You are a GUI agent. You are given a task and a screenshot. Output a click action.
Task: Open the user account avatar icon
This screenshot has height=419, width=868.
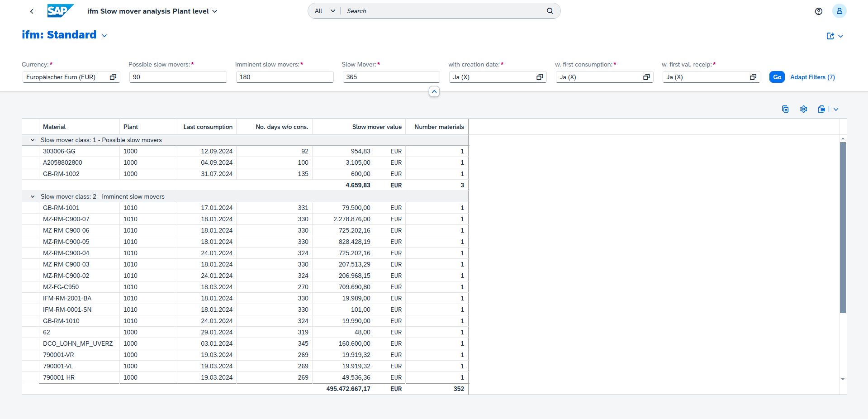tap(840, 11)
